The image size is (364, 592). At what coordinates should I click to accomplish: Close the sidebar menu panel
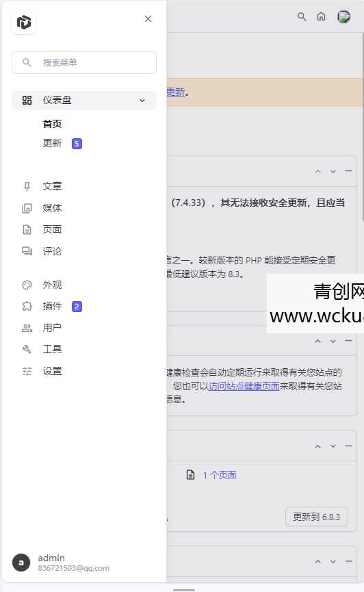pos(148,19)
